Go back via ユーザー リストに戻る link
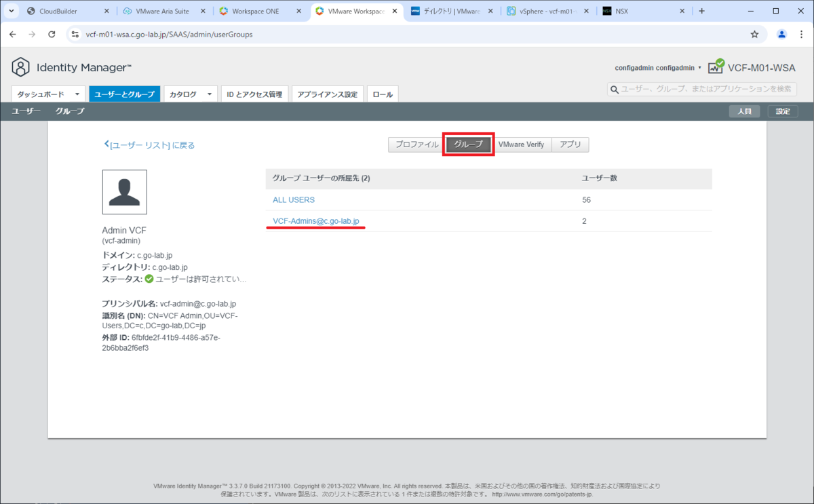This screenshot has width=814, height=504. 149,145
